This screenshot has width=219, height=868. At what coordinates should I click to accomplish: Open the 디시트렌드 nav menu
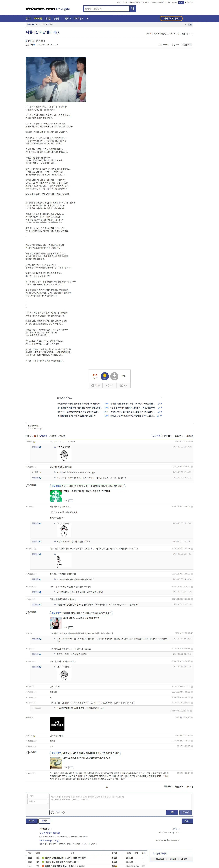pos(78,19)
